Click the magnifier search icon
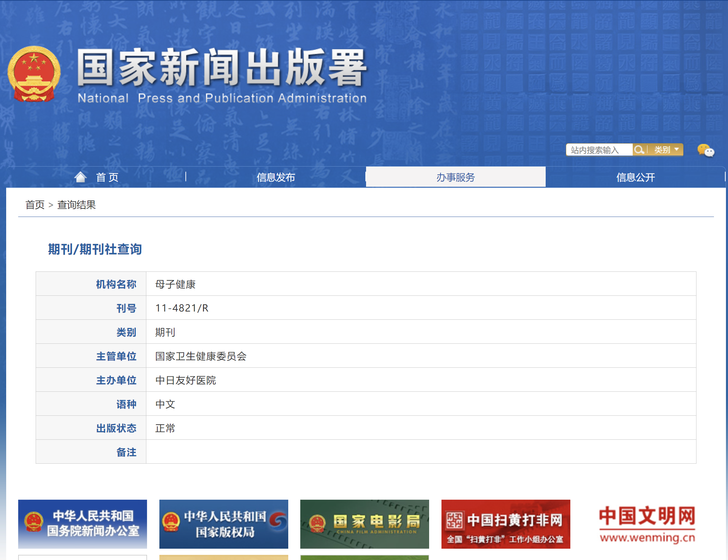The height and width of the screenshot is (560, 728). coord(639,150)
